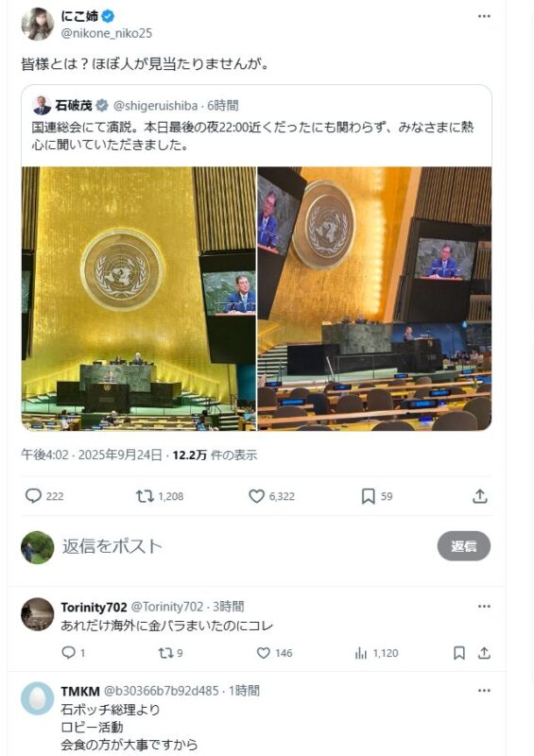Open quoted post by 石破茂

coord(256,126)
